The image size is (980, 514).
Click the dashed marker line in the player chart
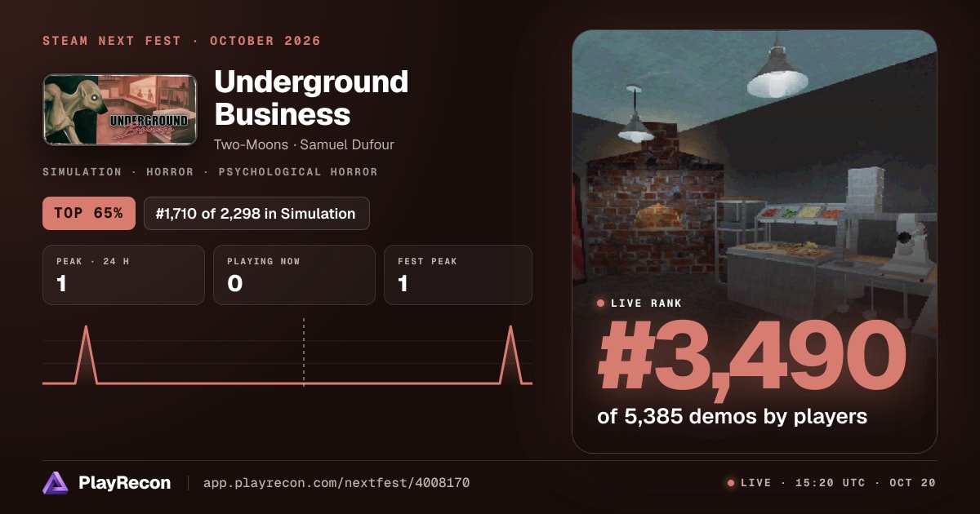[304, 351]
